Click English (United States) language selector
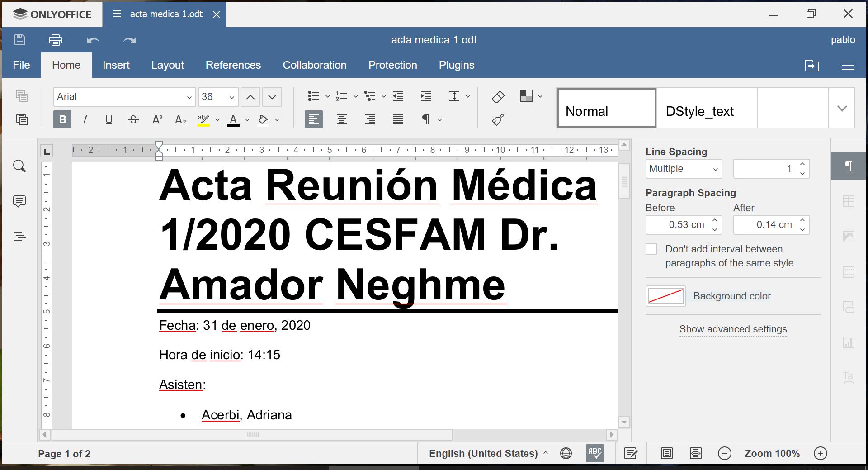Viewport: 868px width, 470px height. 488,453
